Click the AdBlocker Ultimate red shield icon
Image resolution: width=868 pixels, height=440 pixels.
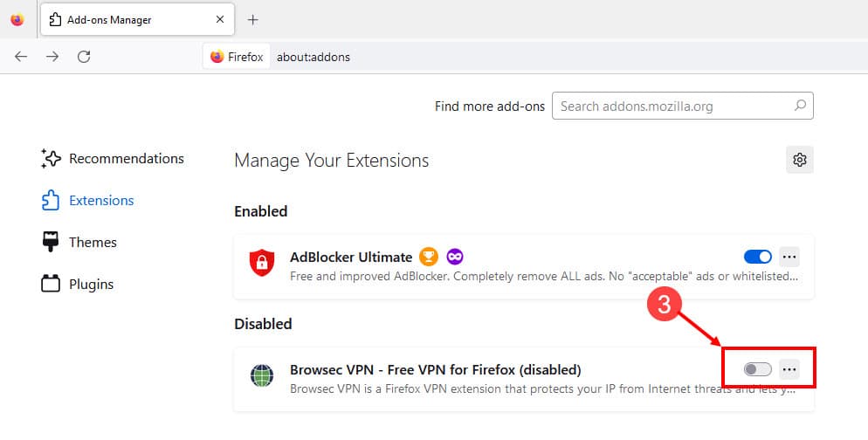262,262
